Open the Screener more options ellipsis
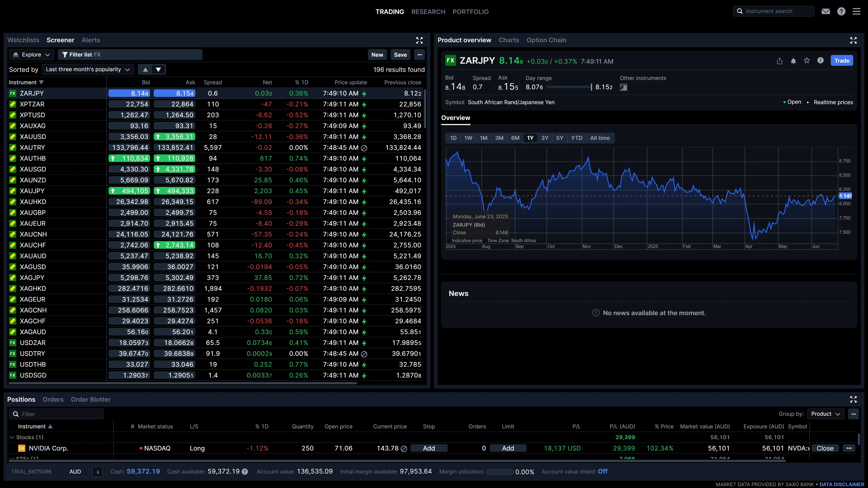The height and width of the screenshot is (488, 868). 420,54
